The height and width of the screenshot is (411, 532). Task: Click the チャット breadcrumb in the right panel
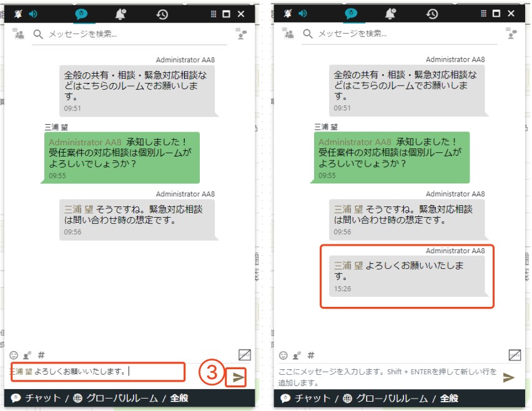307,398
